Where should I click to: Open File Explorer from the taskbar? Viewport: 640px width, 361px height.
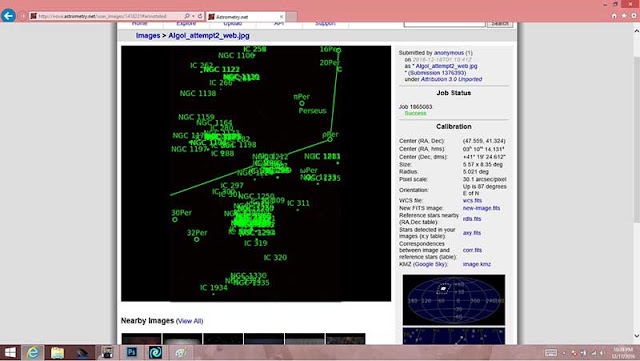point(58,352)
